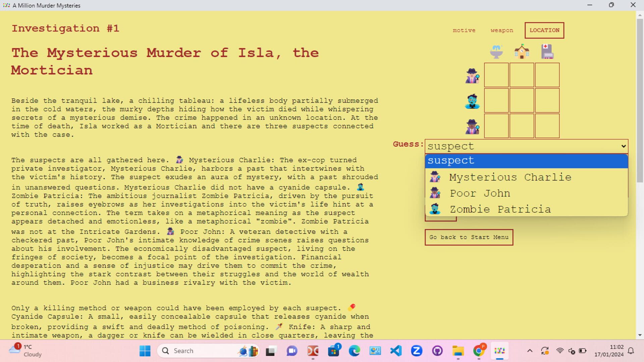This screenshot has width=644, height=362.
Task: Click Mysterious Charlie's detective icon beside the grid
Action: (472, 75)
